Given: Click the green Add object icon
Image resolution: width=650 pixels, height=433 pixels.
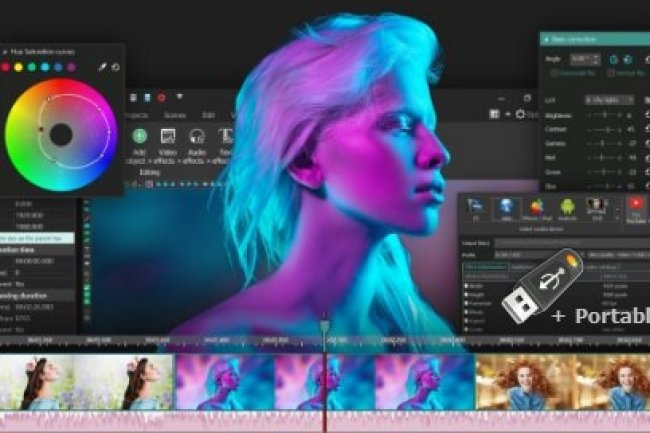Looking at the screenshot, I should click(140, 136).
